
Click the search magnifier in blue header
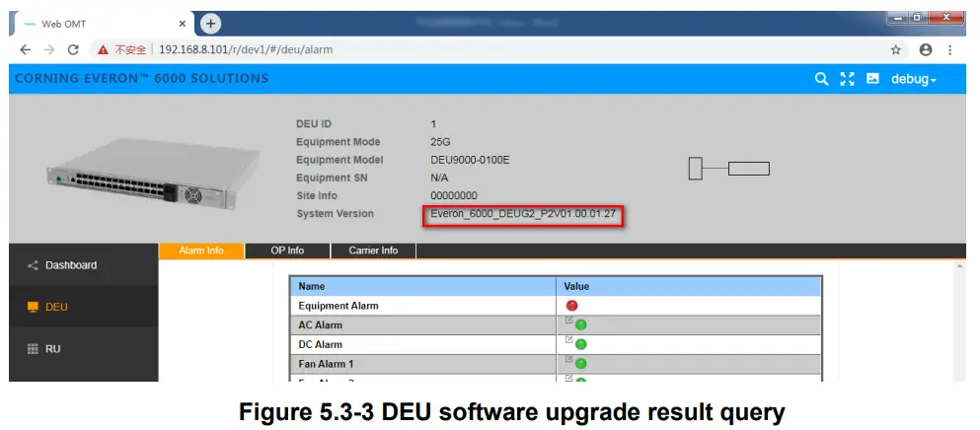[821, 79]
